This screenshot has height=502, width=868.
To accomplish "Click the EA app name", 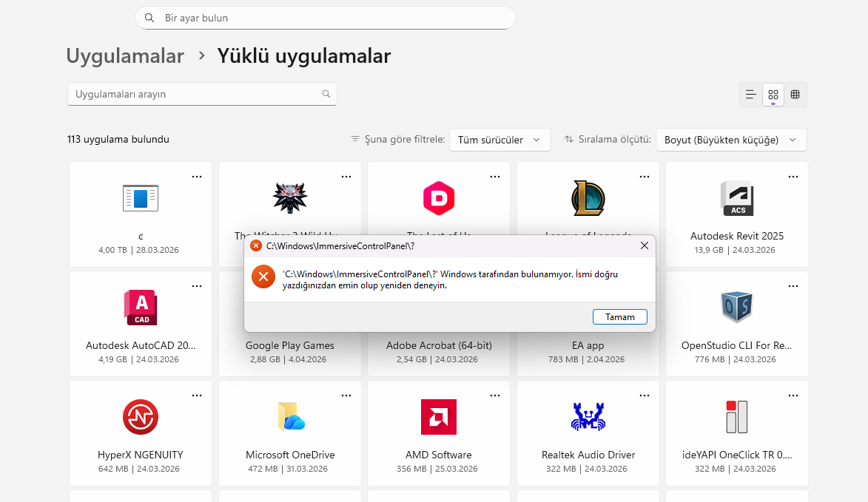I will [588, 345].
